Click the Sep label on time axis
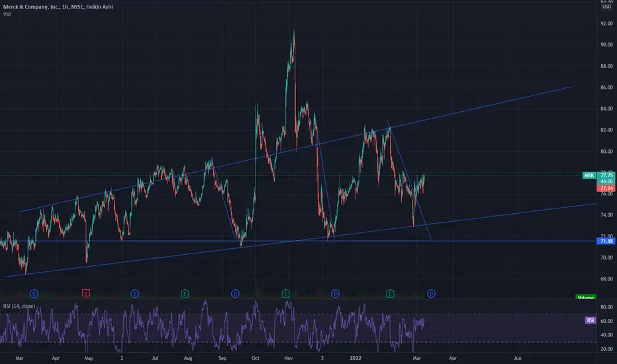 222,358
